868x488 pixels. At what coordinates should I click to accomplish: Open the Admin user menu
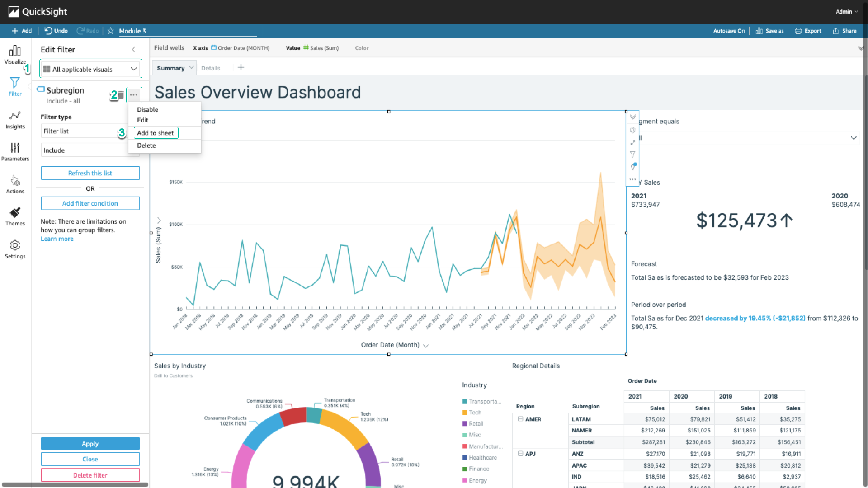tap(846, 12)
